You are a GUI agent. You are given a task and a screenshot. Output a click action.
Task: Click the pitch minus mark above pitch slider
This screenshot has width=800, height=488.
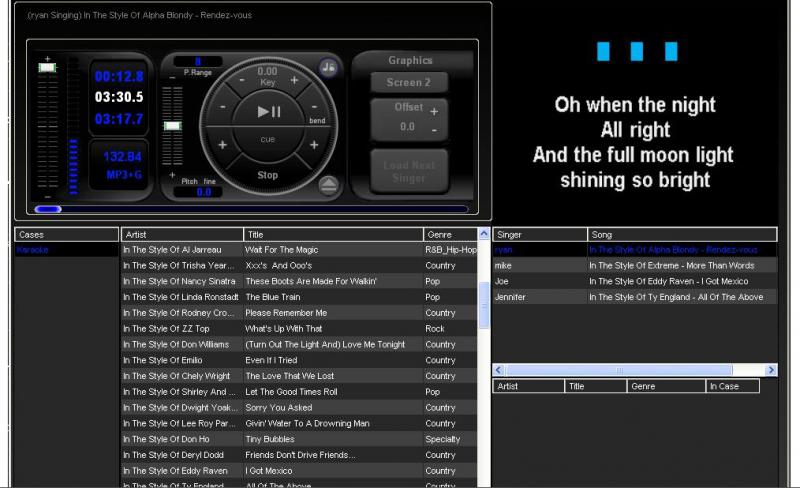(172, 78)
